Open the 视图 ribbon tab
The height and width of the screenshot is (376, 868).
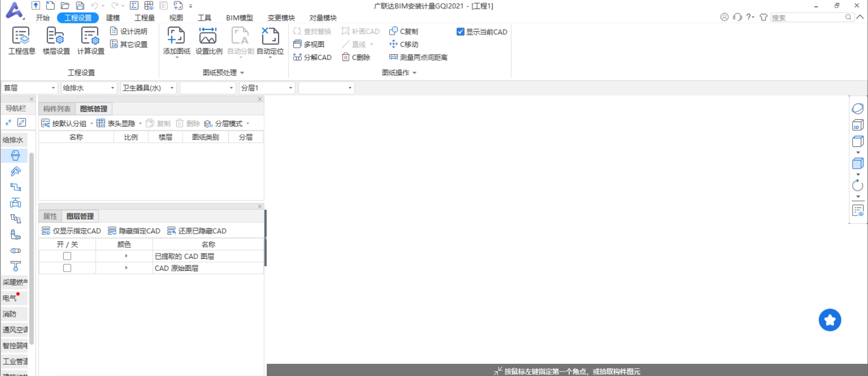[176, 18]
